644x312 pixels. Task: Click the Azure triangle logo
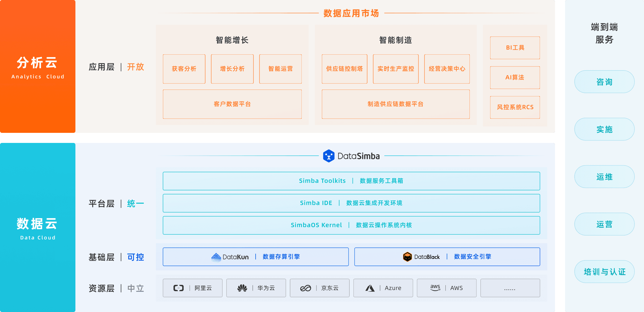point(370,288)
